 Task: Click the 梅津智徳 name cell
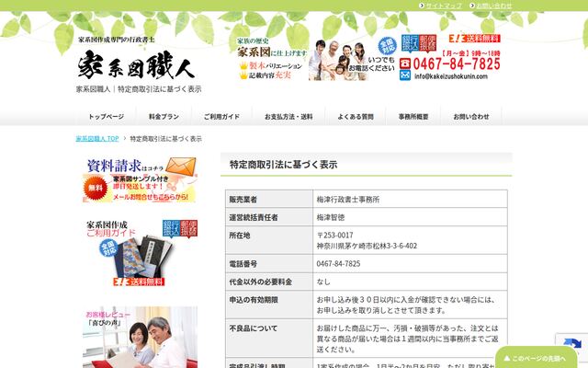pyautogui.click(x=411, y=217)
